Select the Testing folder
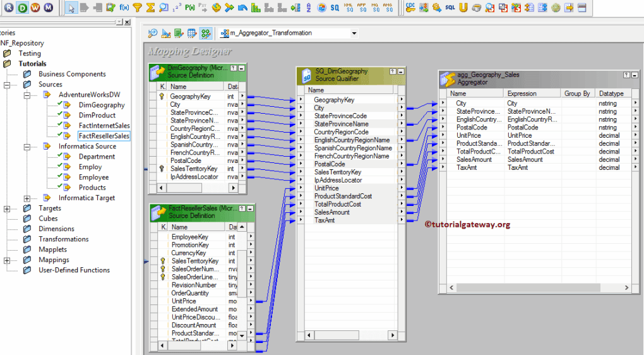644x355 pixels. [30, 54]
